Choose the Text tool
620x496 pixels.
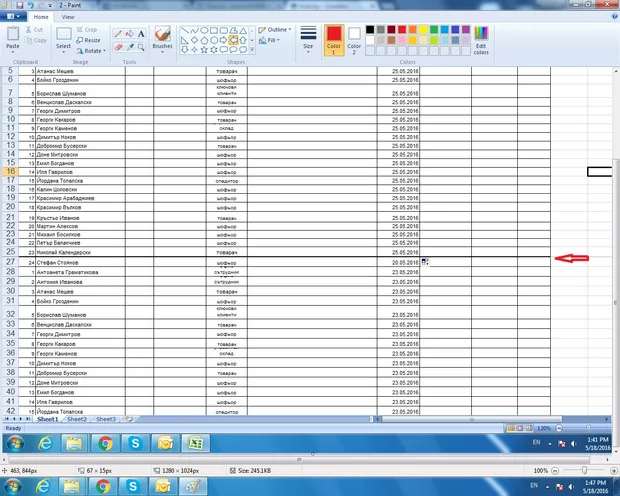[x=142, y=33]
